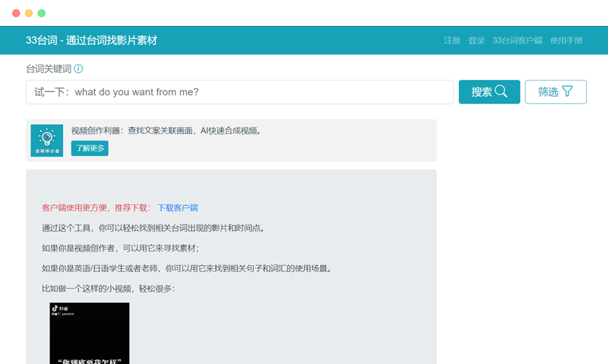Click the magnifier icon in the 搜索 button
Screen dimensions: 608x364
(x=501, y=91)
